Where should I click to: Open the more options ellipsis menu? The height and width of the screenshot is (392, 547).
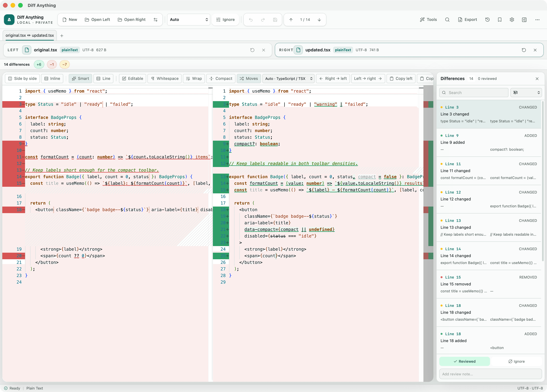point(537,20)
